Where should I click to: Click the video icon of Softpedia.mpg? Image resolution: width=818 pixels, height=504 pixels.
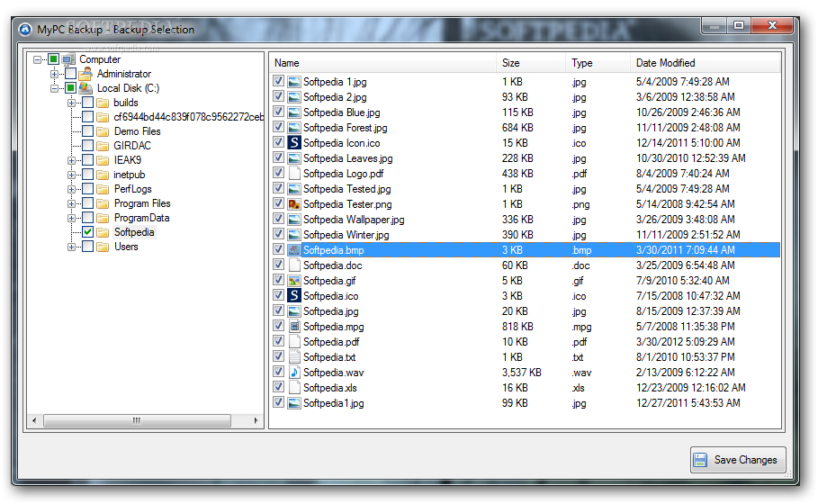coord(294,327)
